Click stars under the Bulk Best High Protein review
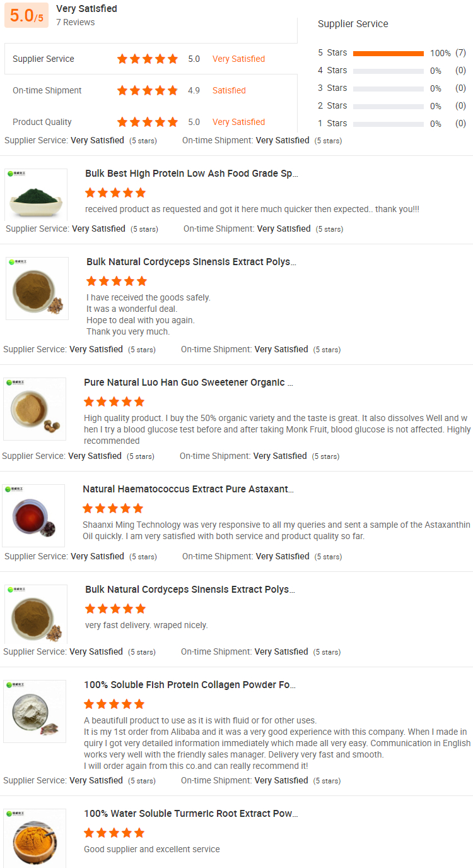This screenshot has width=473, height=868. [115, 193]
